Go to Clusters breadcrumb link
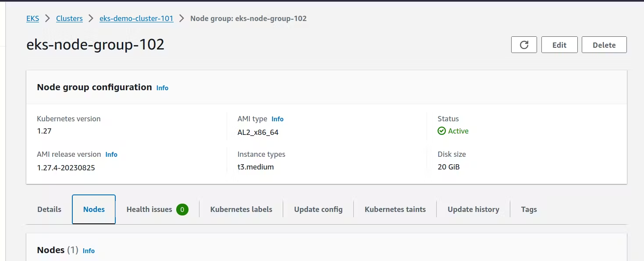This screenshot has height=261, width=644. 69,18
